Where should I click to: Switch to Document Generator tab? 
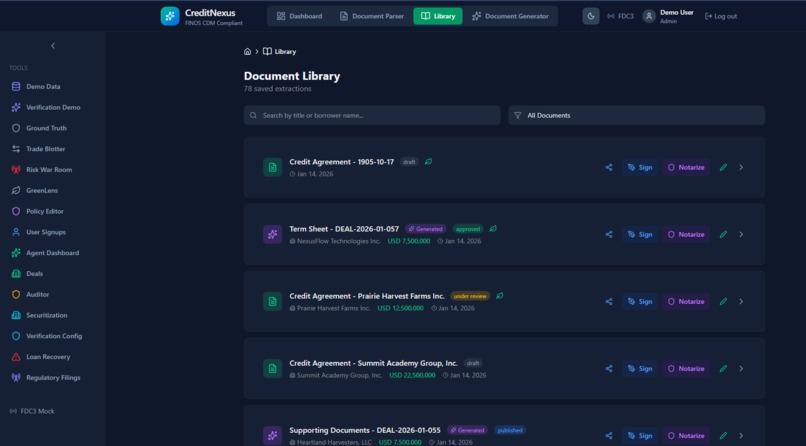[510, 16]
